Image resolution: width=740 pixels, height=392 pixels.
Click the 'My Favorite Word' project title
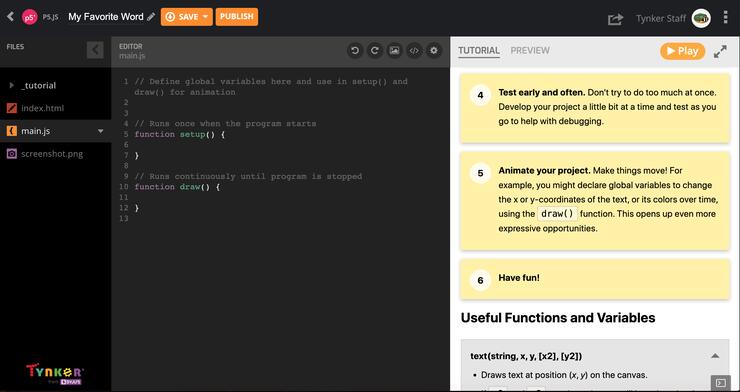point(106,17)
